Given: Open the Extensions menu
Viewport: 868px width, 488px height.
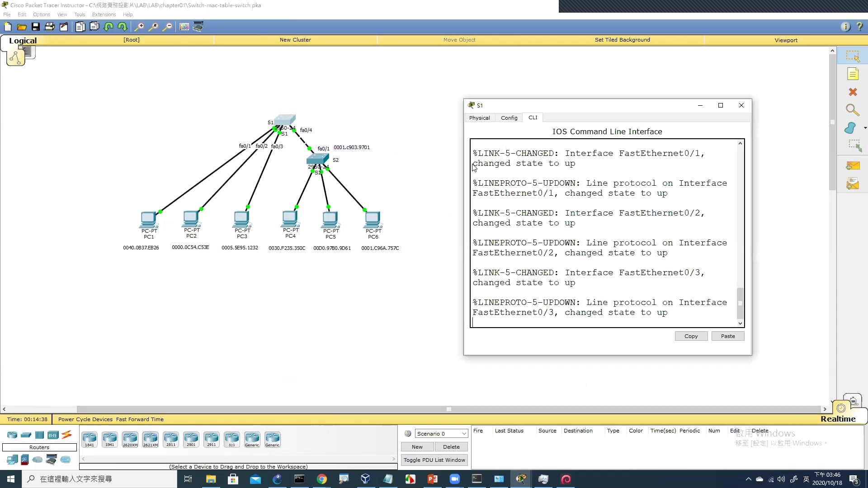Looking at the screenshot, I should [104, 14].
